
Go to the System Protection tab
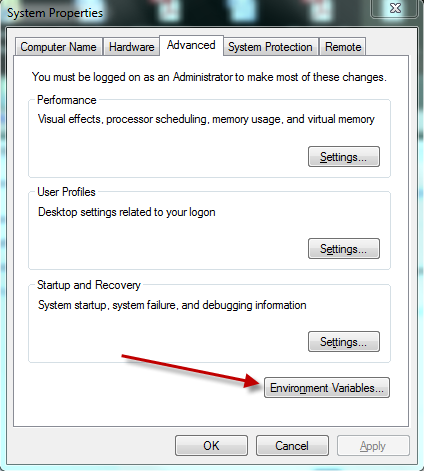coord(270,47)
